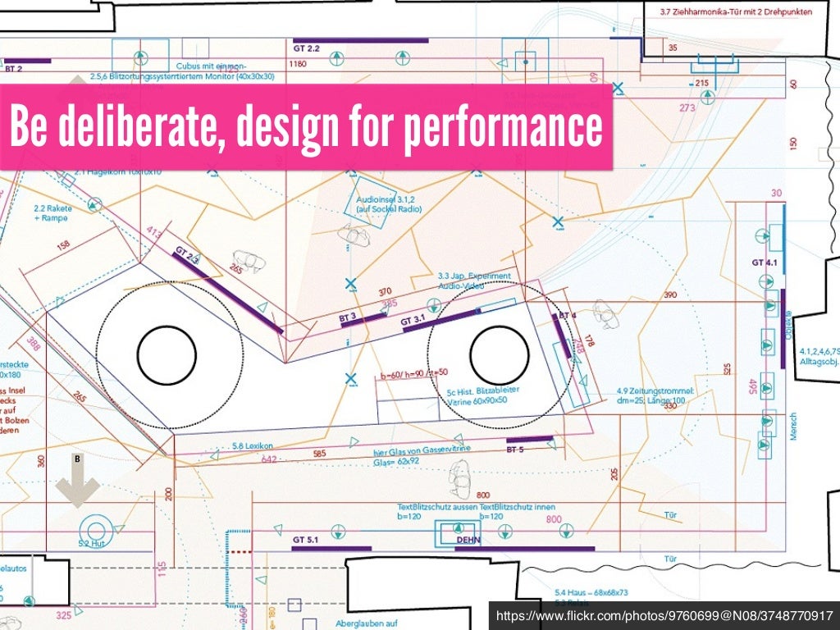Click the '5c Hist. Blitzableiter' label
840x630 pixels.
(x=482, y=391)
